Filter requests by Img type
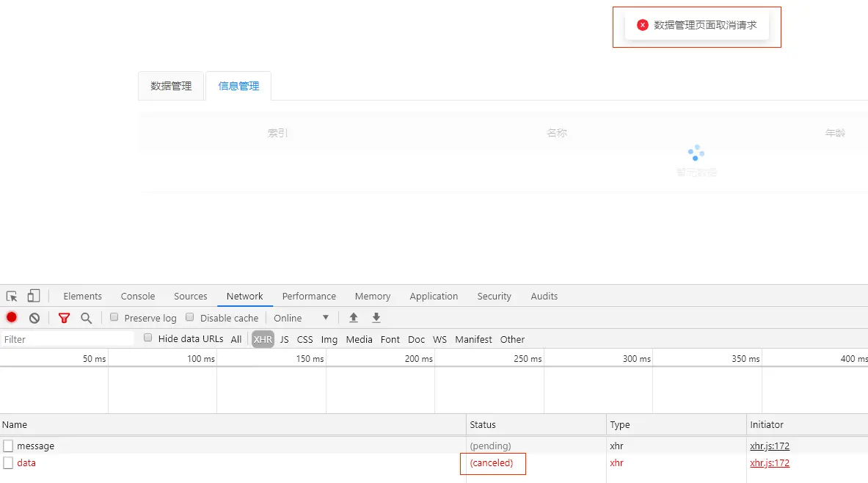Viewport: 868px width, 483px height. pos(329,340)
